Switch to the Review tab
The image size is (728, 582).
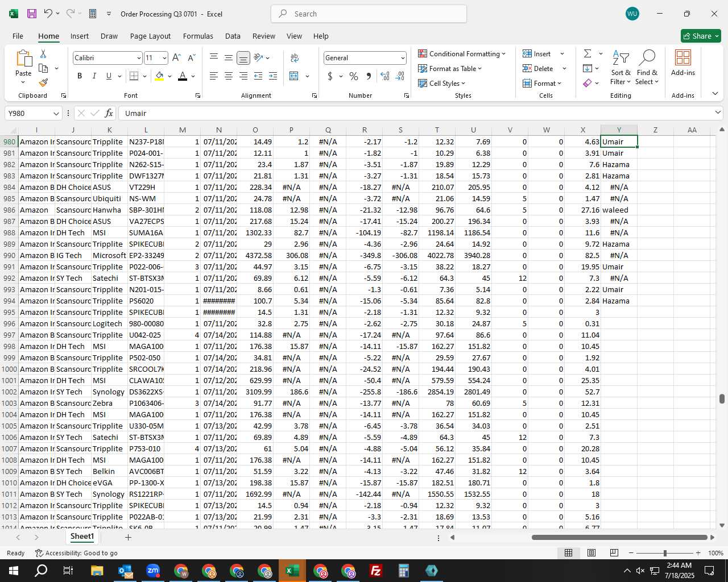(x=264, y=36)
